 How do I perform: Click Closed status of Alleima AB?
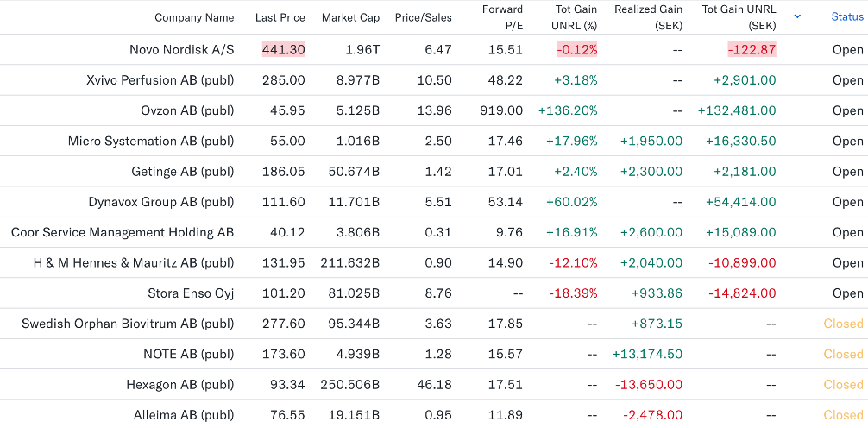[x=843, y=415]
